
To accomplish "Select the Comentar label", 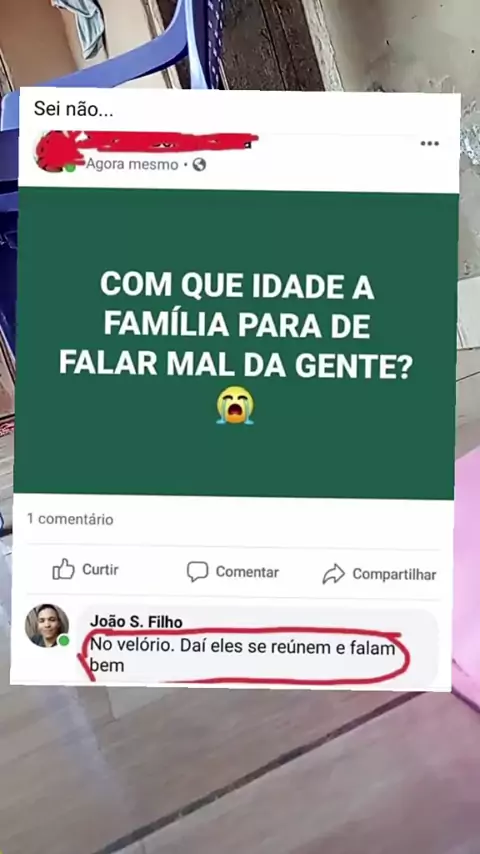I will 247,572.
